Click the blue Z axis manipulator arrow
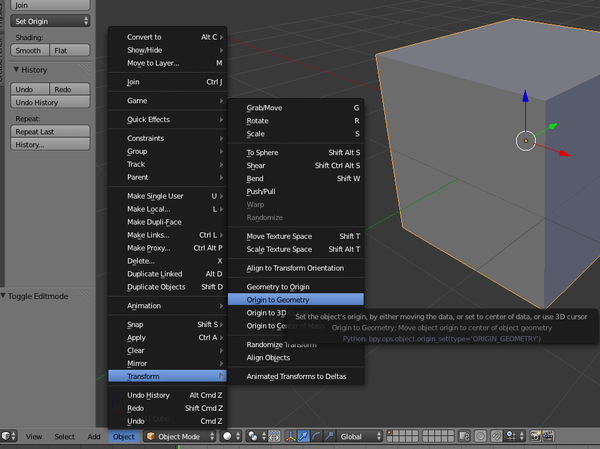The image size is (600, 449). pos(525,96)
